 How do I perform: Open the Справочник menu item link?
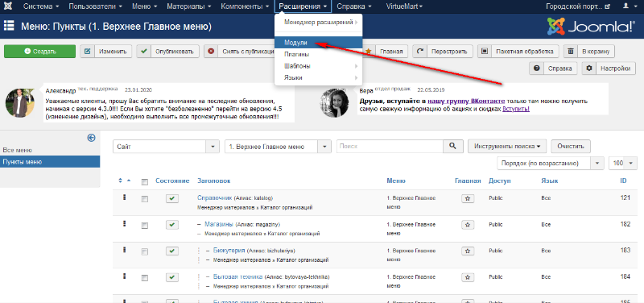[x=215, y=197]
